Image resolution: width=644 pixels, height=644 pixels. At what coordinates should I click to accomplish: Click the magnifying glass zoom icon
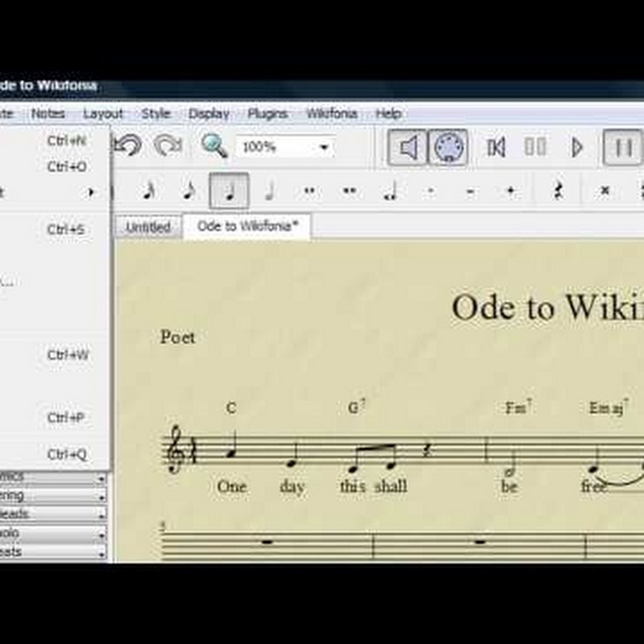pyautogui.click(x=213, y=146)
